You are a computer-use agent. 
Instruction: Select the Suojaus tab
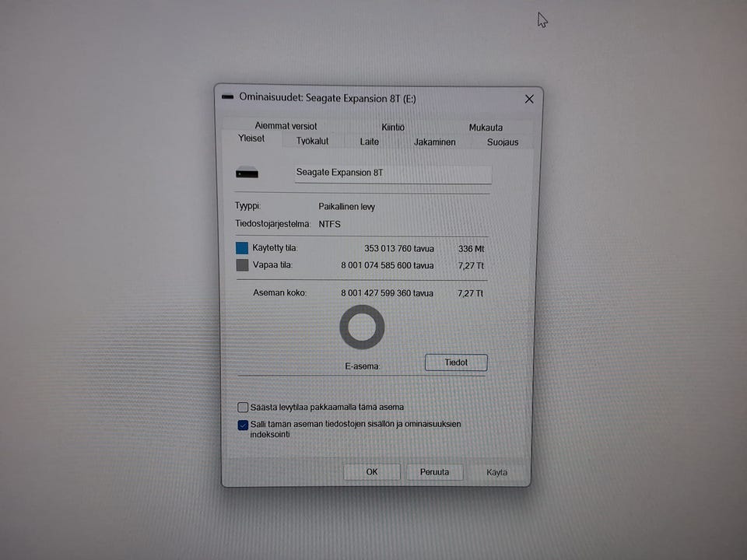click(x=503, y=142)
